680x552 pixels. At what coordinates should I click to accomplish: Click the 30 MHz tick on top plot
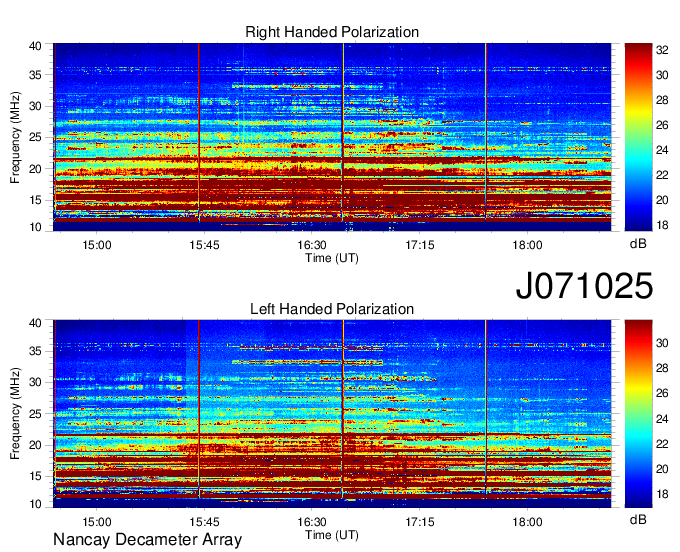point(36,106)
